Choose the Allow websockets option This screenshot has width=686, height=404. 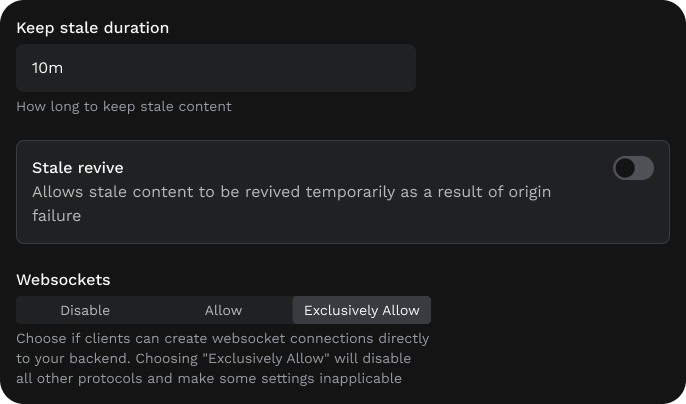(223, 310)
